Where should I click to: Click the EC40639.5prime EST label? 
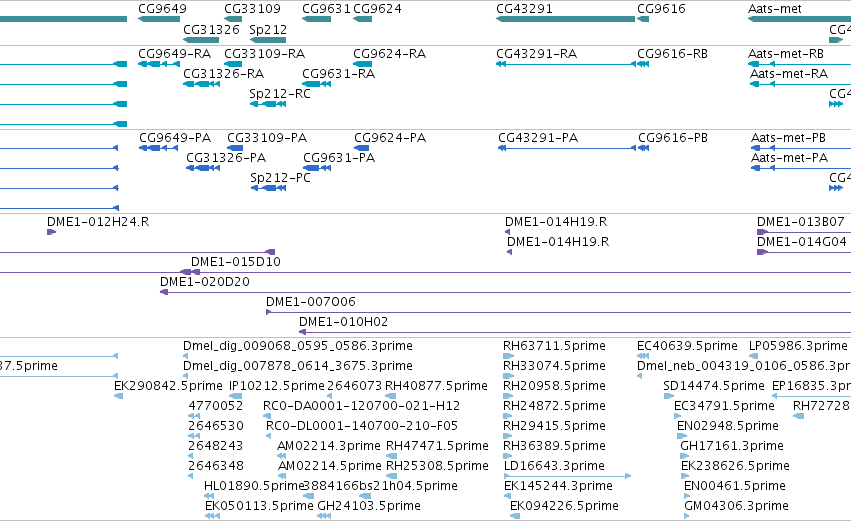[687, 346]
